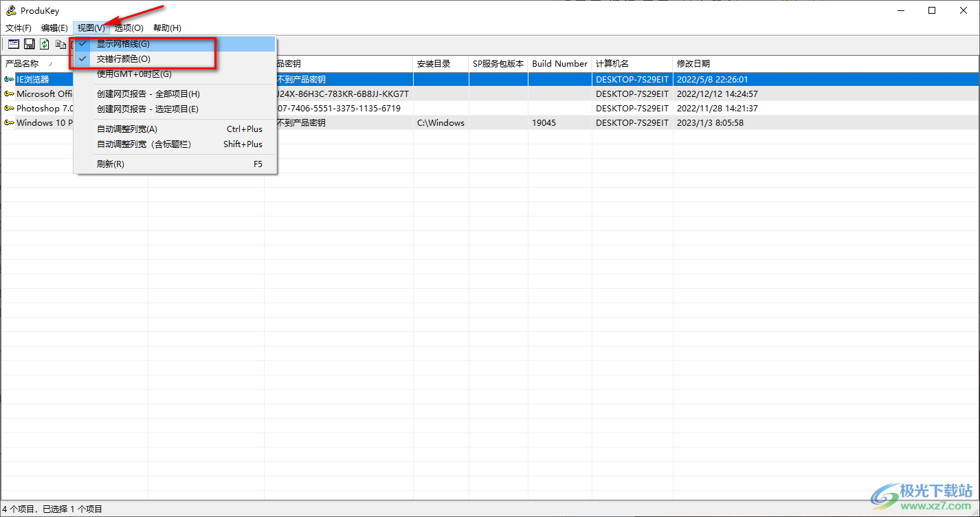The width and height of the screenshot is (980, 517).
Task: Click date 2023/1/3 8:05:58
Action: click(710, 122)
